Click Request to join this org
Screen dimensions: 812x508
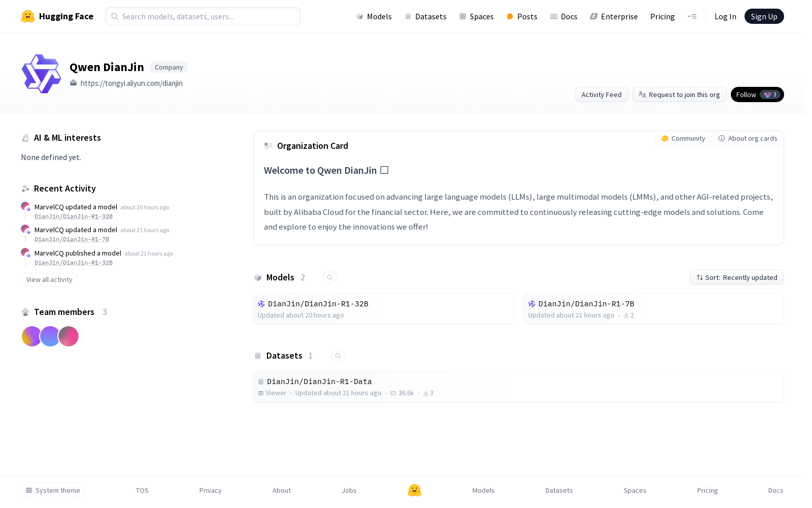[x=680, y=94]
